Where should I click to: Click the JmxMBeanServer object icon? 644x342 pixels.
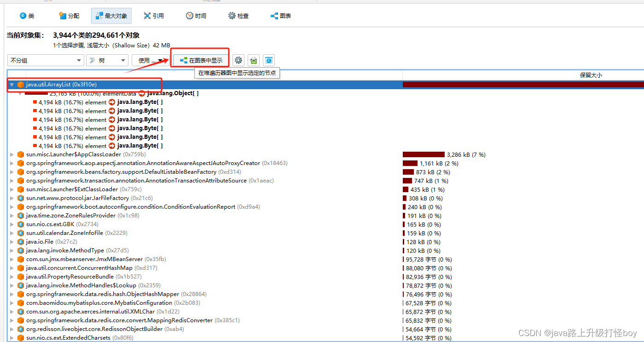point(21,259)
